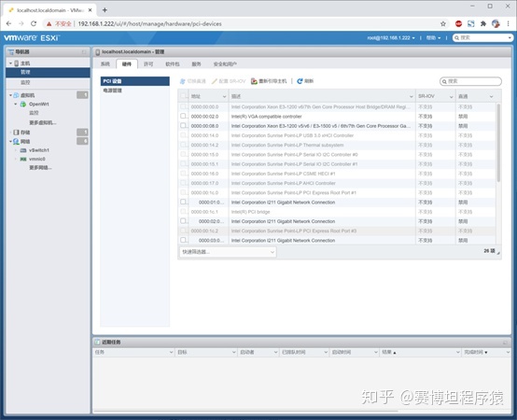
Task: Collapse the OpenWrt tree node arrow
Action: 16,105
